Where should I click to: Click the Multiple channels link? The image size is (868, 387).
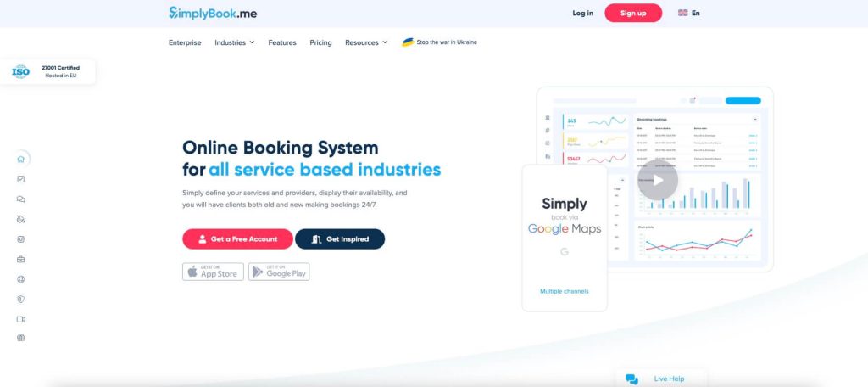(564, 291)
